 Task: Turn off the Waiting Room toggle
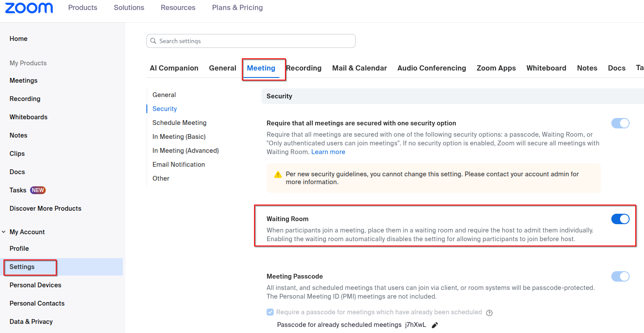point(620,219)
